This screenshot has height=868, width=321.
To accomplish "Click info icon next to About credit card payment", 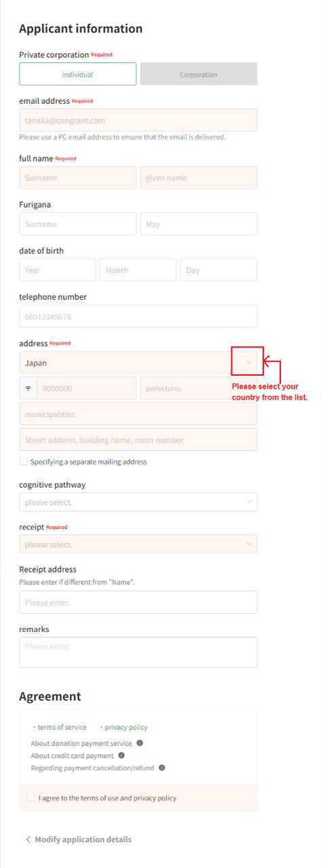I will [121, 755].
